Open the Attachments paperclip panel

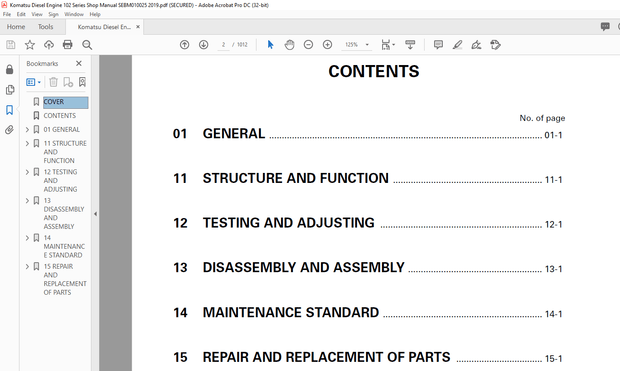(9, 130)
